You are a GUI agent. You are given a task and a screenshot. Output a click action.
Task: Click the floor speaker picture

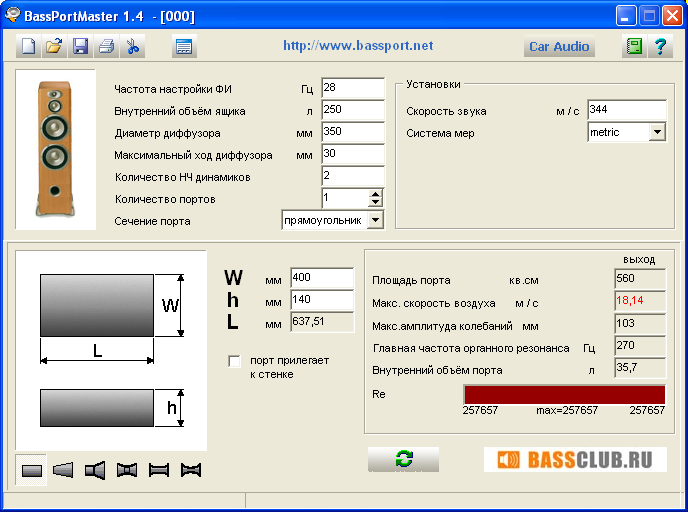click(55, 149)
